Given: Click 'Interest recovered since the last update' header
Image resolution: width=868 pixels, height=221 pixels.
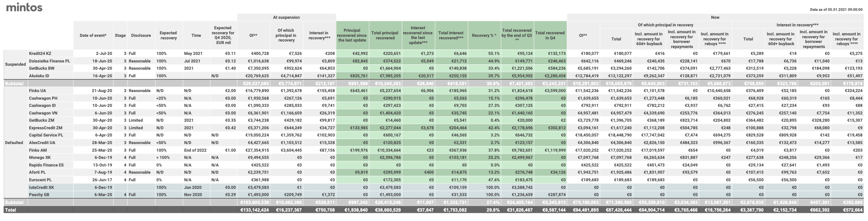Looking at the screenshot, I should tap(418, 35).
